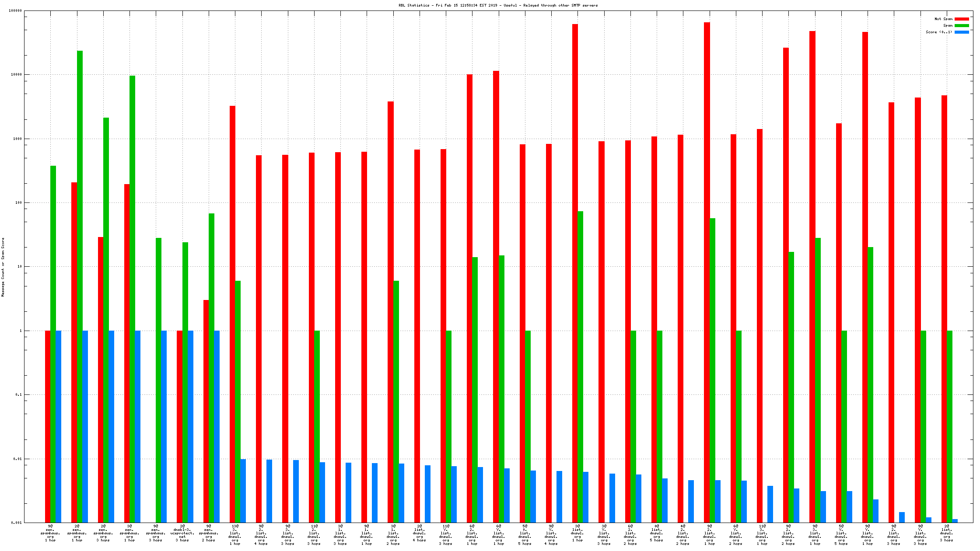Select the '5@ 0.list.dnswl.org 5 hops' label
The width and height of the screenshot is (980, 551).
coord(525,535)
